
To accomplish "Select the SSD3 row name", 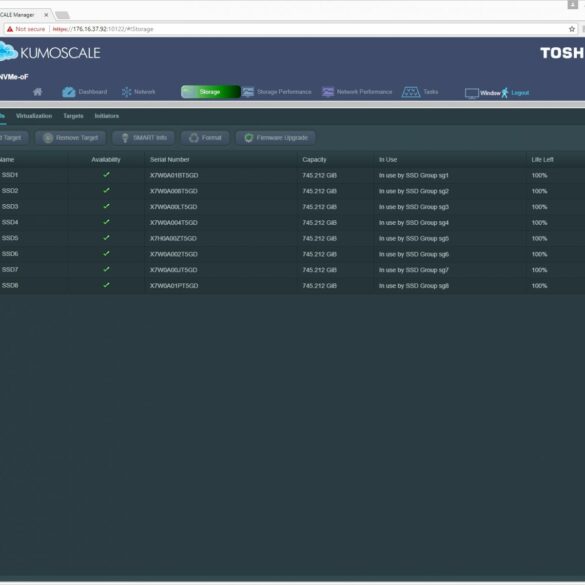I will [10, 206].
